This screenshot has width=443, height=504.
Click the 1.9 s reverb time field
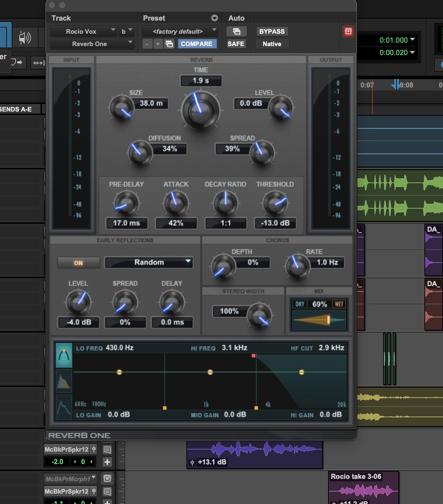[x=201, y=81]
